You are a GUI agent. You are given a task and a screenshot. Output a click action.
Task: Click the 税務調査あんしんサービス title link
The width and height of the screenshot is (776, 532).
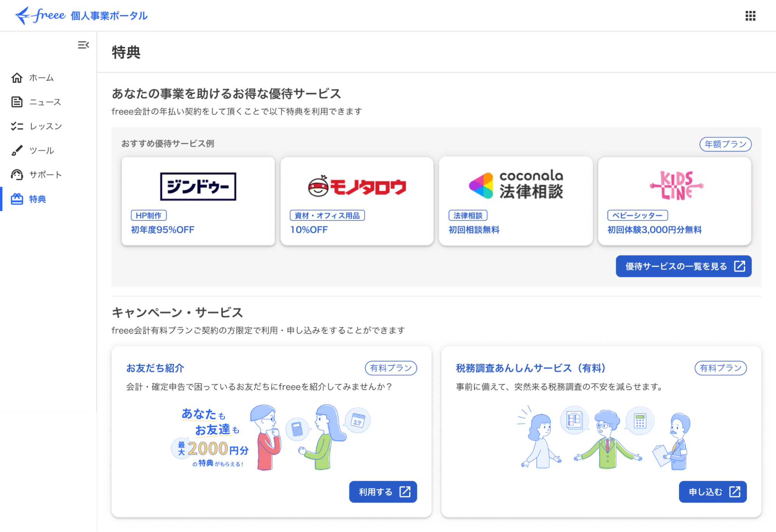(530, 368)
